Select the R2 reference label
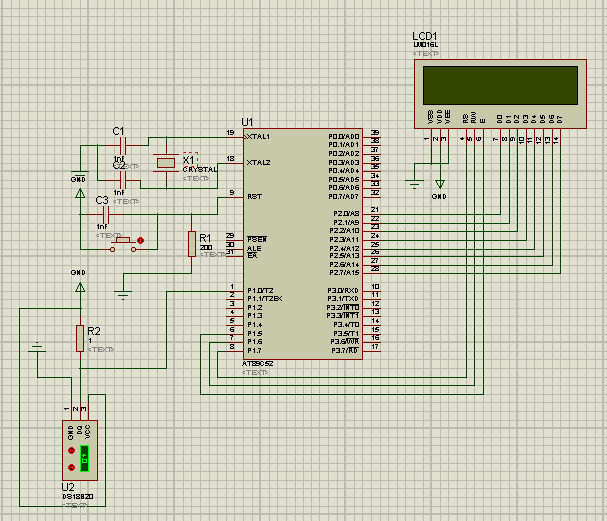Screen dimensions: 607x521 [x=94, y=331]
